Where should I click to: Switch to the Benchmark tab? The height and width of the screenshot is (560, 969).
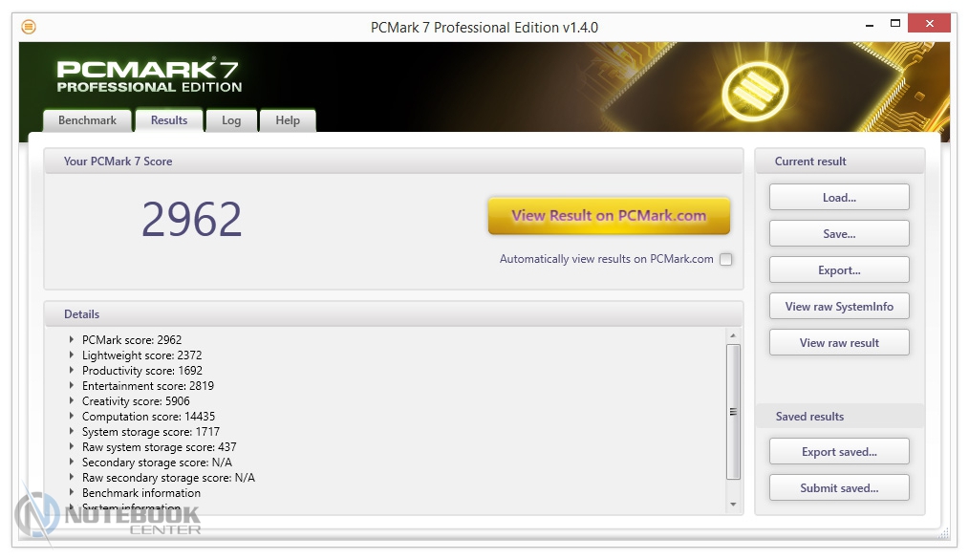tap(87, 120)
